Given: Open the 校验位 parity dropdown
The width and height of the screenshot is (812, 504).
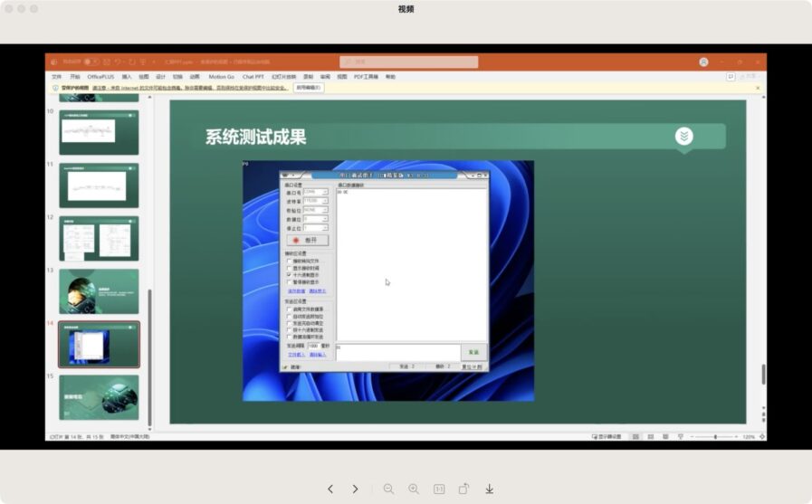Looking at the screenshot, I should click(325, 210).
